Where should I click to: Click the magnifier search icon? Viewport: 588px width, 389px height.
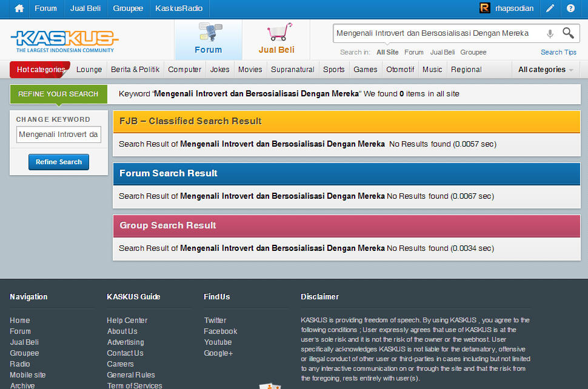point(568,33)
